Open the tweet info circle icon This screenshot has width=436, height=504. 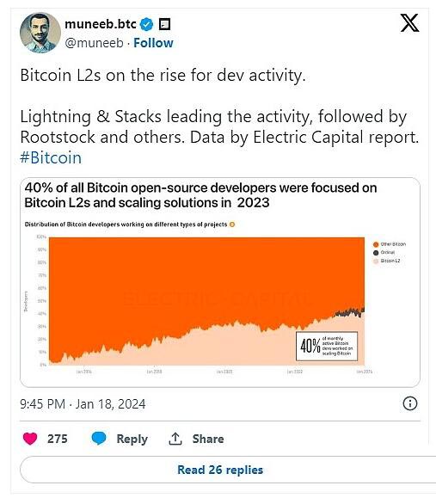tap(410, 403)
